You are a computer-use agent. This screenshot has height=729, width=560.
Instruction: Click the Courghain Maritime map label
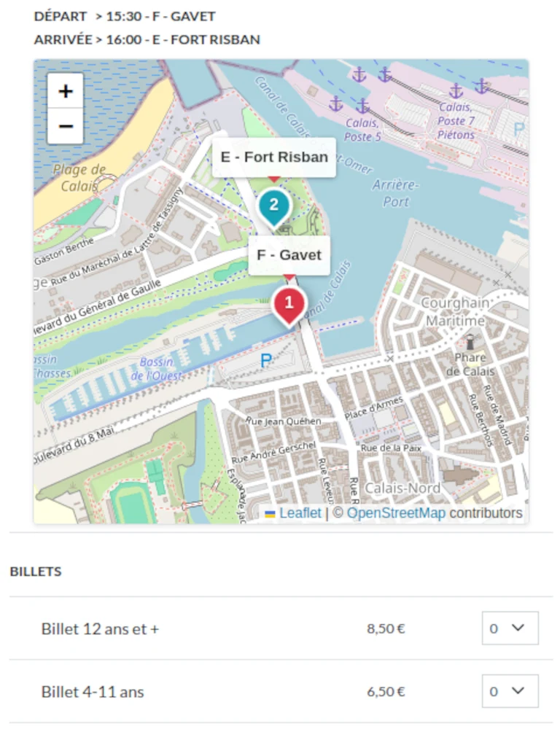[x=455, y=311]
